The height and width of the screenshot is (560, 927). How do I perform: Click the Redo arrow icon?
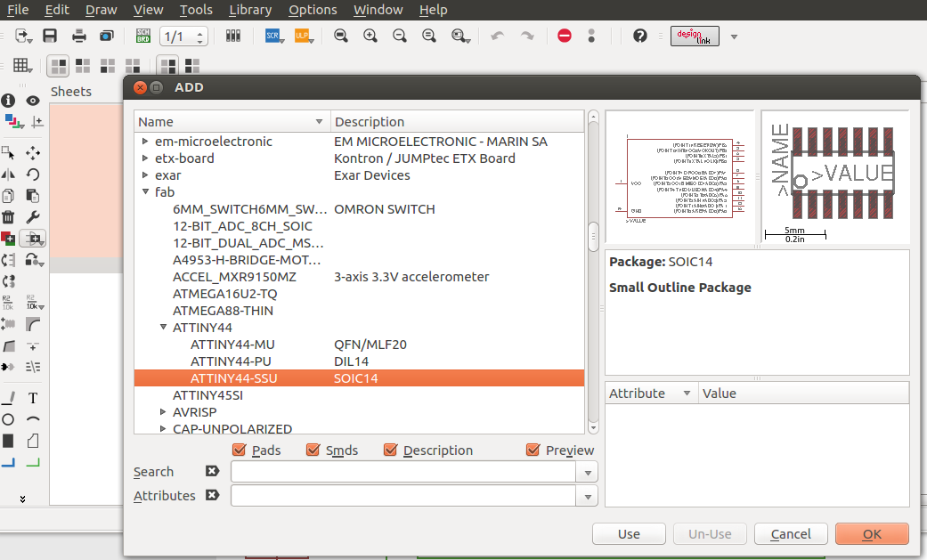(527, 37)
